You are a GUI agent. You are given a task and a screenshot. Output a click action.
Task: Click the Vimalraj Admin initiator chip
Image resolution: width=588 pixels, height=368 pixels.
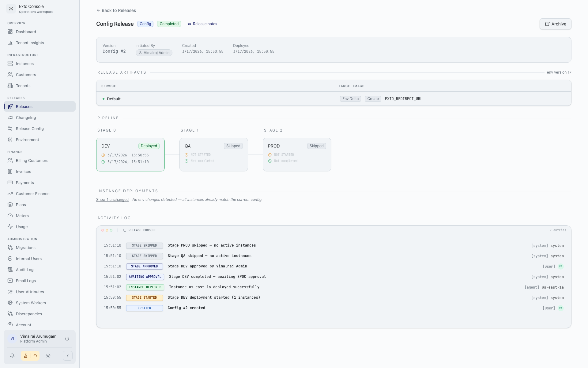pos(154,53)
